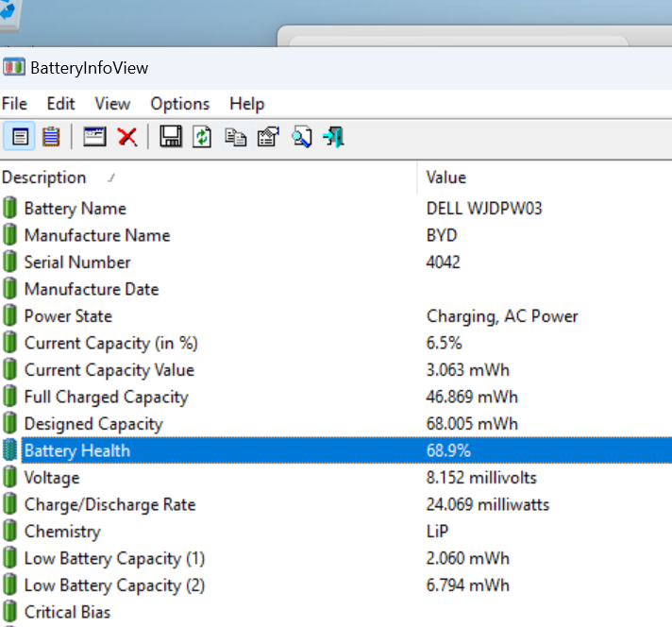Click the 68.9% battery health value

click(x=448, y=450)
